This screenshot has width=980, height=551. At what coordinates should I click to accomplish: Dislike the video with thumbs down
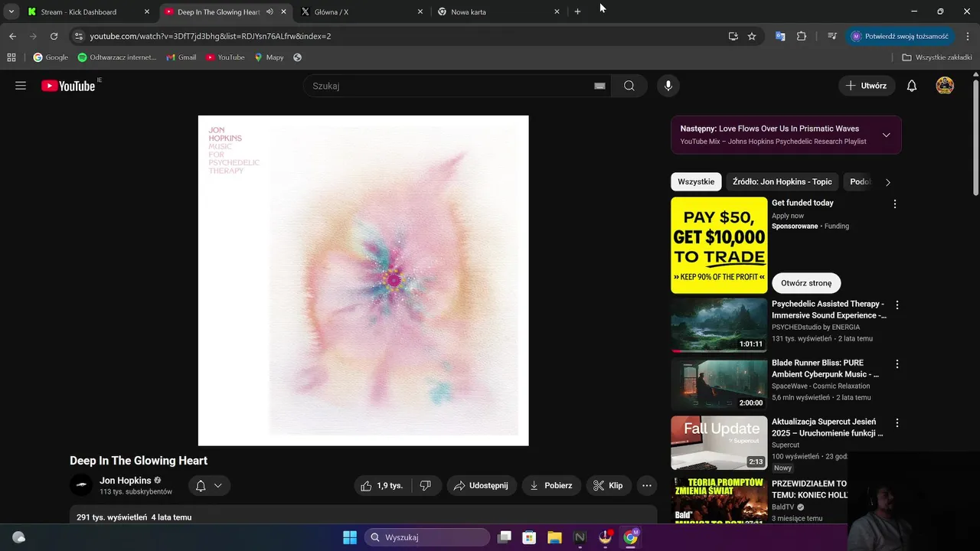[x=426, y=485]
